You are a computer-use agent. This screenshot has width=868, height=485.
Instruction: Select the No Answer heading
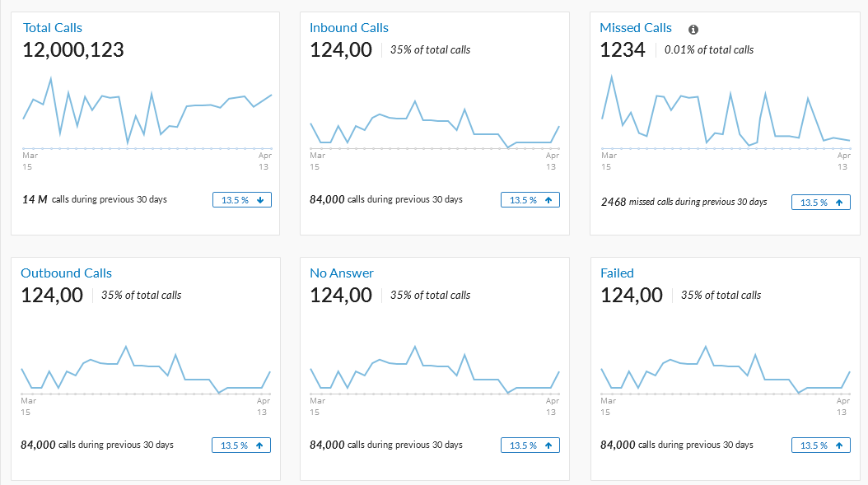[x=342, y=273]
